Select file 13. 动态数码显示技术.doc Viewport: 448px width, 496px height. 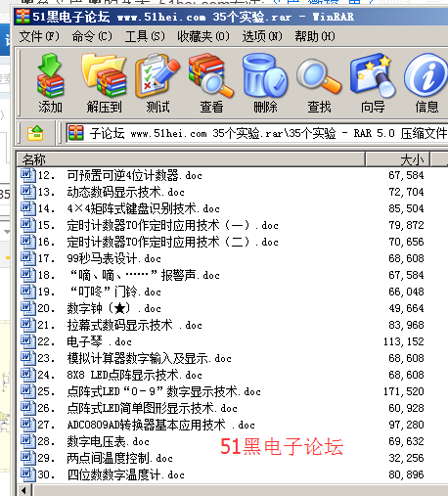pyautogui.click(x=102, y=192)
